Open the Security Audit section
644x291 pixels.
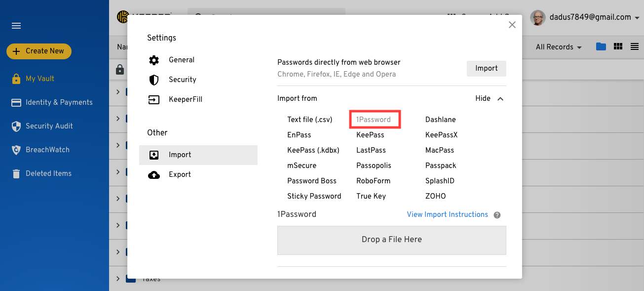42,126
